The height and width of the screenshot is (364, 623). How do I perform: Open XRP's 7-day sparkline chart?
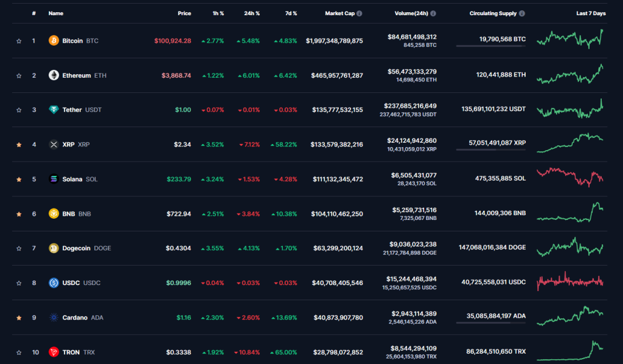pos(569,143)
